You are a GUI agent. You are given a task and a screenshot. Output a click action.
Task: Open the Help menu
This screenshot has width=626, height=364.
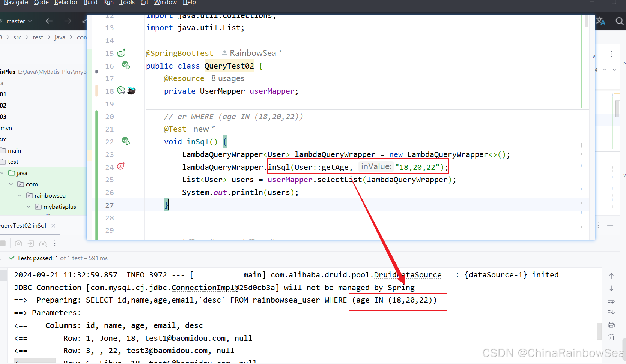point(189,3)
